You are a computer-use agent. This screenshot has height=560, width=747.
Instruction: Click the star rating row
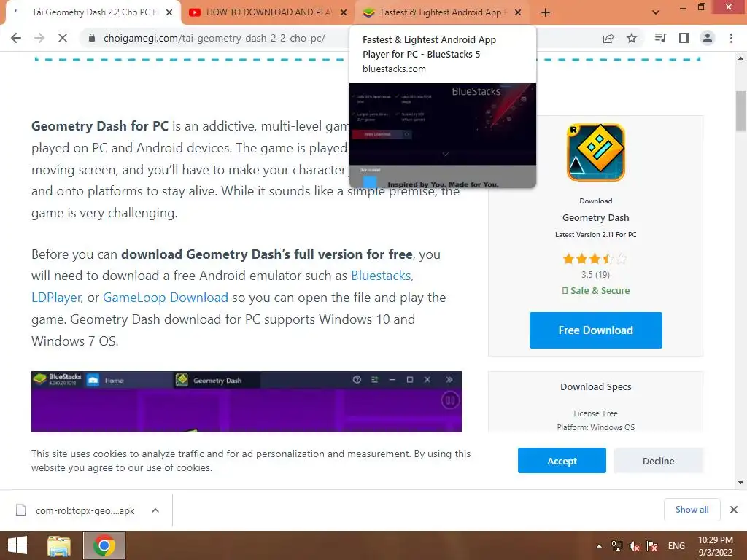pyautogui.click(x=595, y=259)
